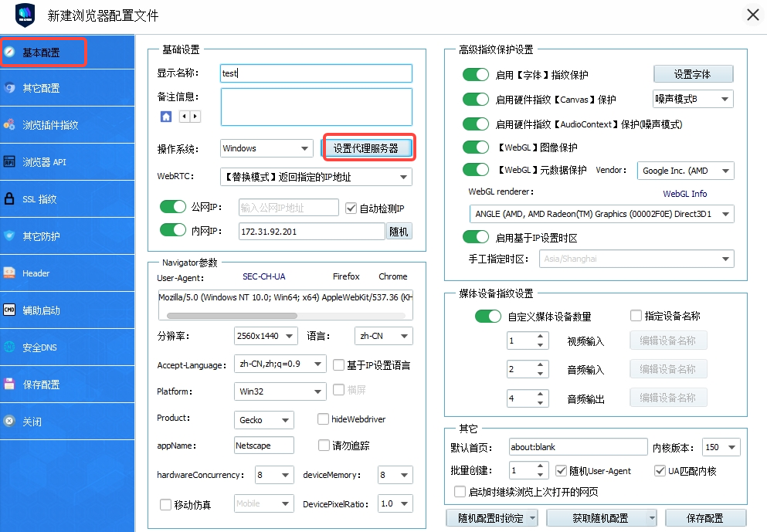
Task: Open WebGL renderer ANGLE dropdown
Action: tap(602, 214)
